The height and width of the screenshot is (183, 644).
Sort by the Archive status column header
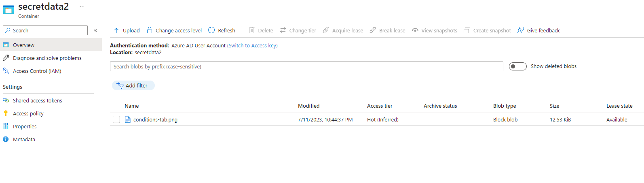440,106
